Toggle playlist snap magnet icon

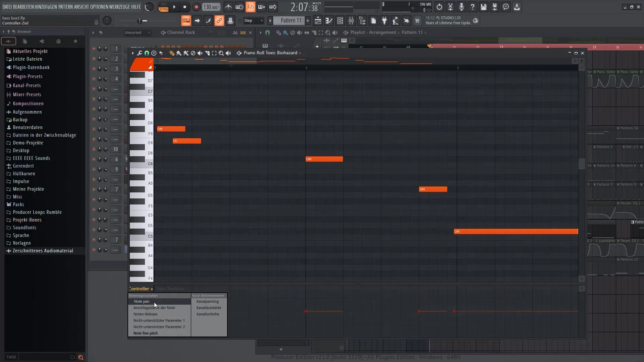click(267, 33)
